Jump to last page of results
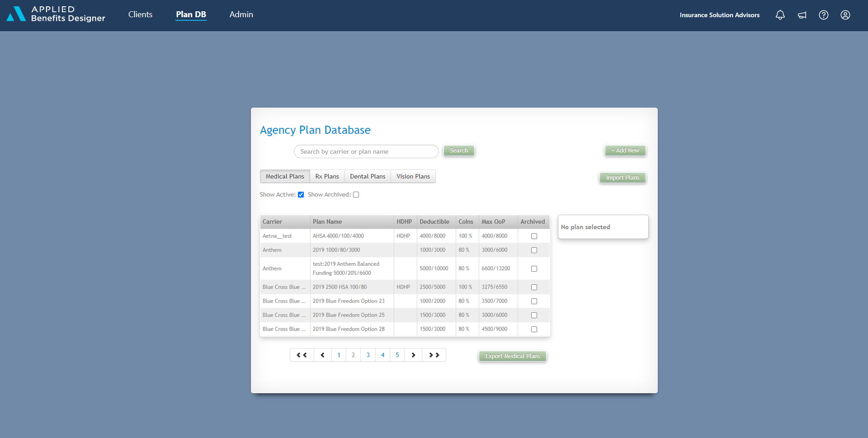The image size is (868, 438). point(434,355)
